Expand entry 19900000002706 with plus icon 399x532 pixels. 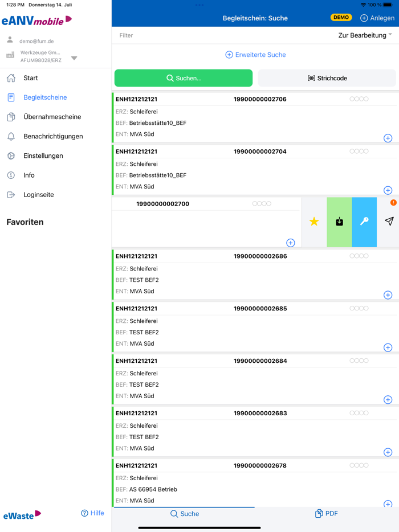tap(388, 138)
